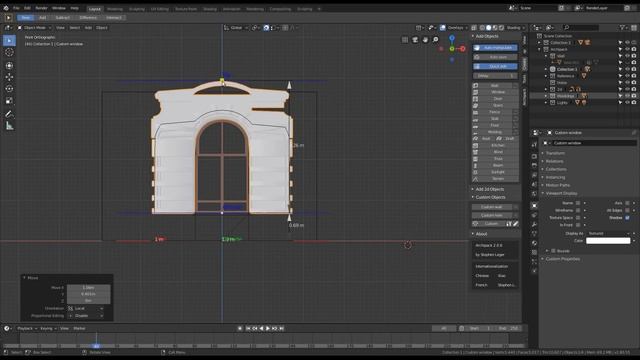Expand the Instancing panel
This screenshot has height=360, width=640.
click(x=555, y=177)
